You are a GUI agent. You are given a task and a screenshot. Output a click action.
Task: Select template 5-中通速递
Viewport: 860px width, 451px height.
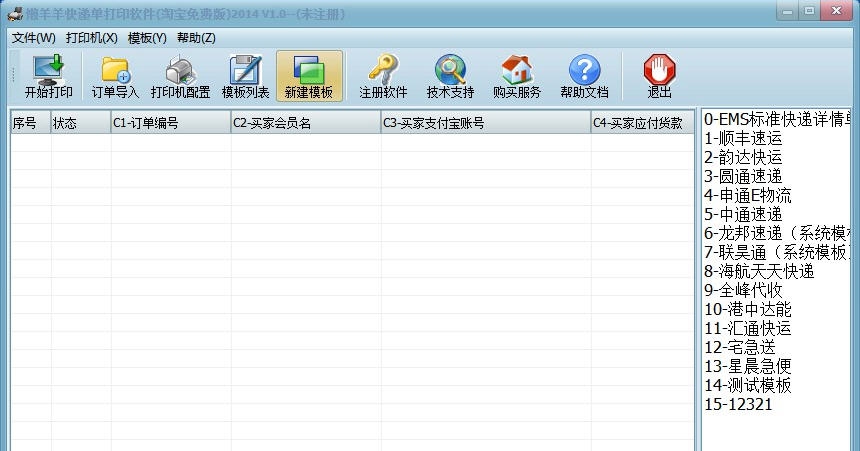743,214
